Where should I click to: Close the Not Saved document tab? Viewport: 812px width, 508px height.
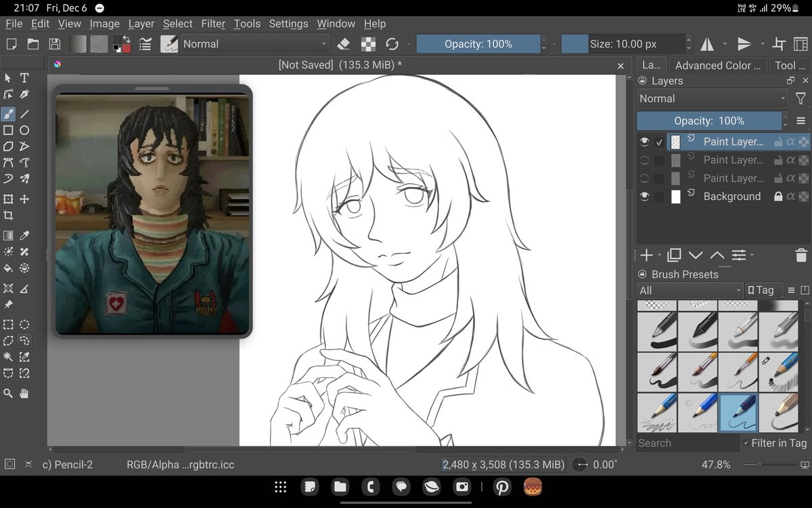click(x=621, y=66)
